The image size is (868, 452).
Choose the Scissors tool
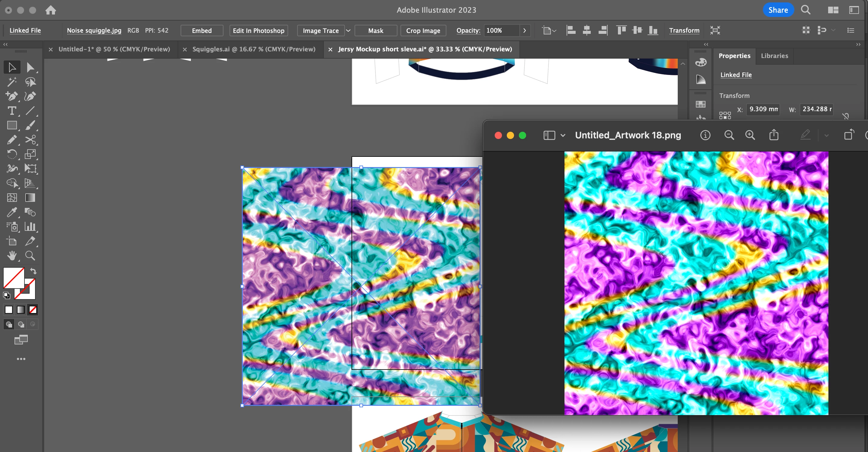(x=30, y=140)
